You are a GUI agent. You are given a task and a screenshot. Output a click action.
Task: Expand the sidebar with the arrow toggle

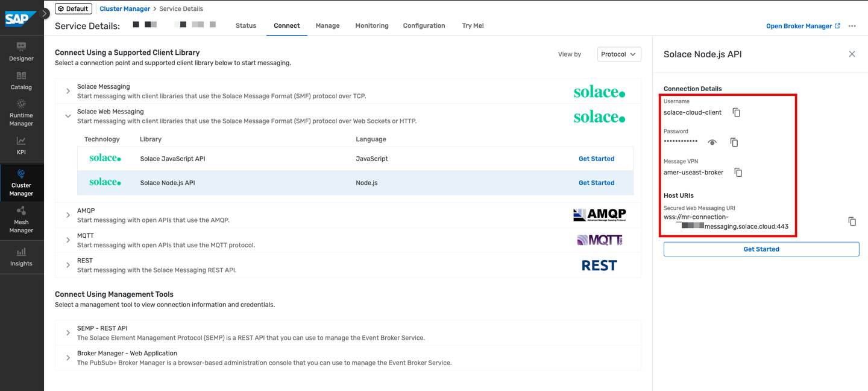point(45,13)
